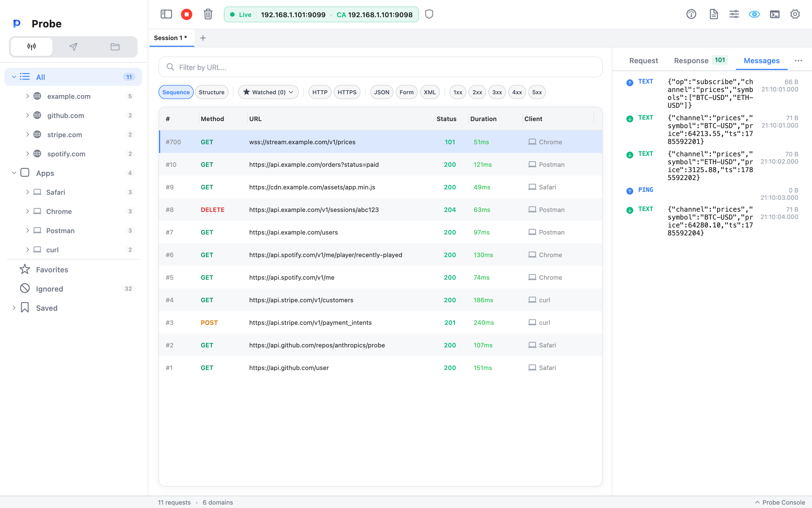Switch to the Request tab

point(643,60)
